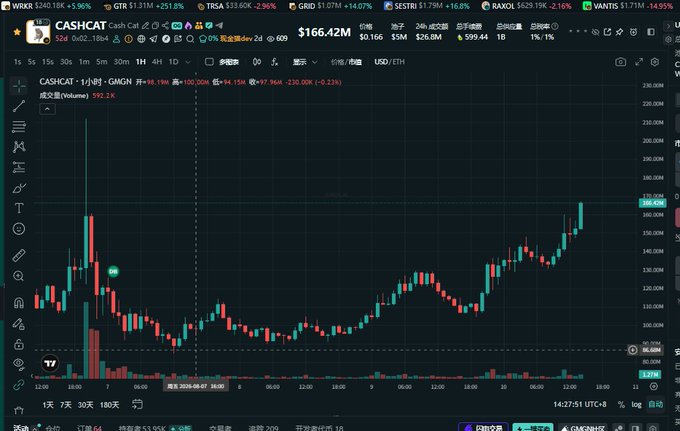Unfavorite CASHCAT with the star icon

[x=17, y=32]
